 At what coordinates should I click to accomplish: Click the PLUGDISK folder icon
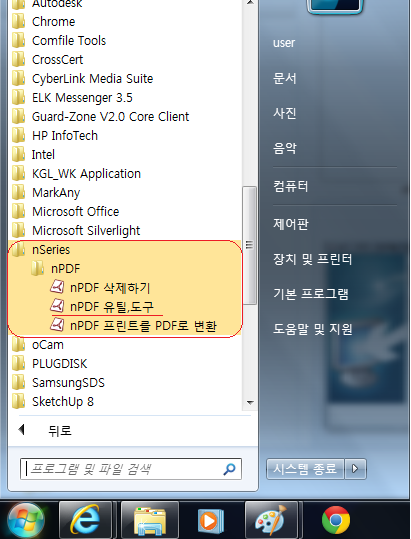pos(18,363)
